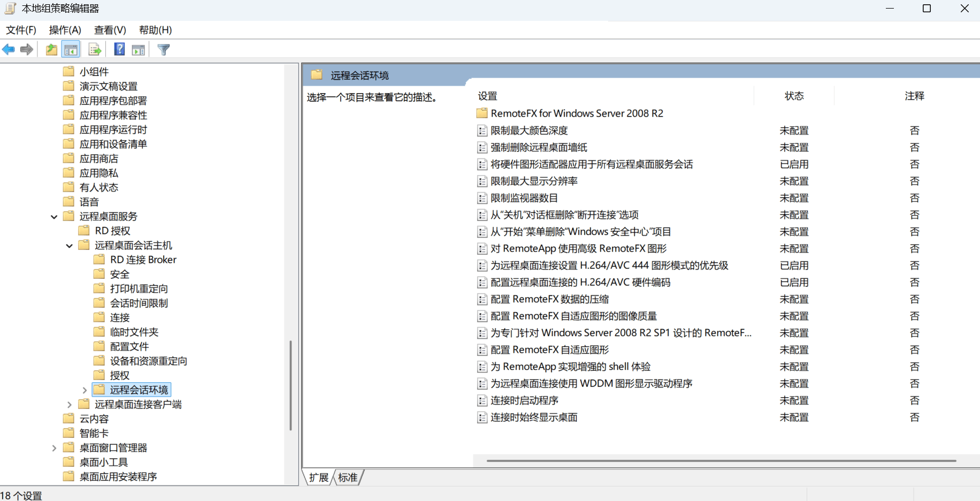Sort by the 状态 column header
980x501 pixels.
794,96
